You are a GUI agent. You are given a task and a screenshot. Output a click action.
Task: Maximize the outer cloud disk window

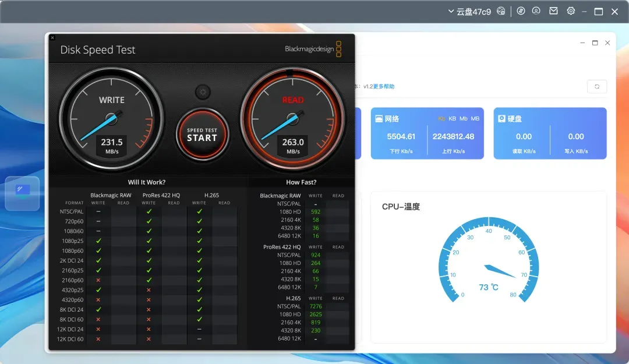(599, 12)
